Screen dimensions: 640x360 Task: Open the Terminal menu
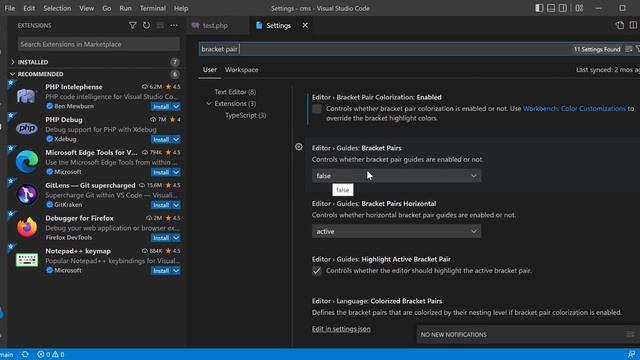153,8
